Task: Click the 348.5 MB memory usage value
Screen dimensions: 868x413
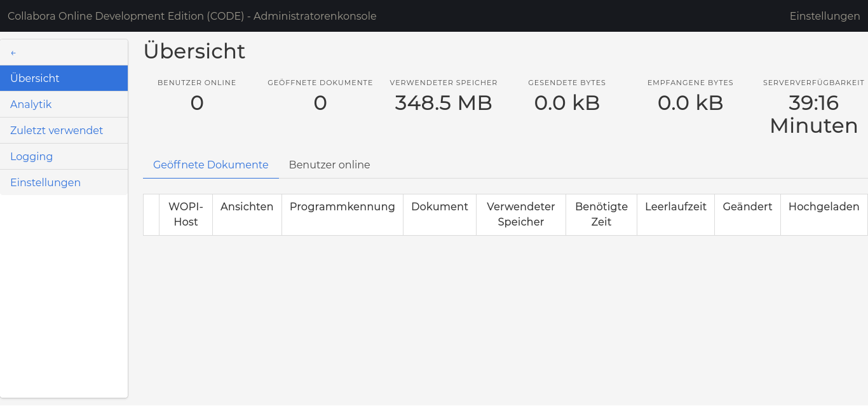Action: pyautogui.click(x=444, y=103)
